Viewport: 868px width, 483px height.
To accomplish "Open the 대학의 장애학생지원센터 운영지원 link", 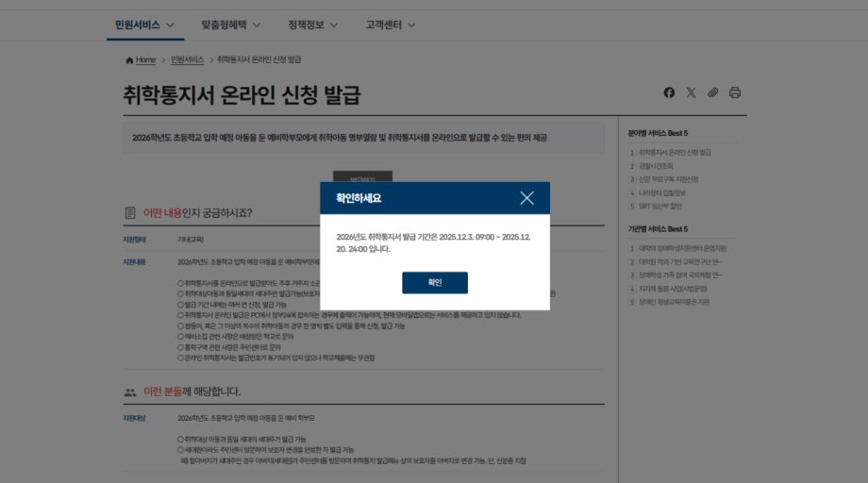I will tap(682, 248).
